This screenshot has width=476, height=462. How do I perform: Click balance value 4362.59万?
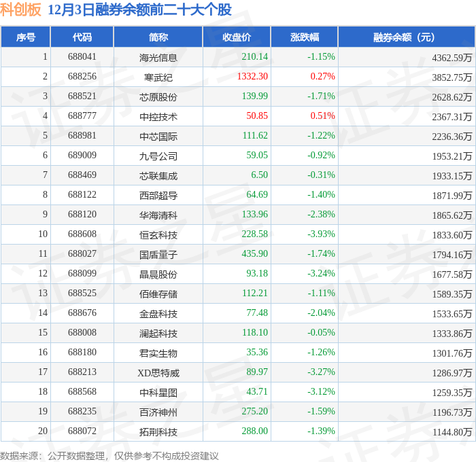pos(452,57)
